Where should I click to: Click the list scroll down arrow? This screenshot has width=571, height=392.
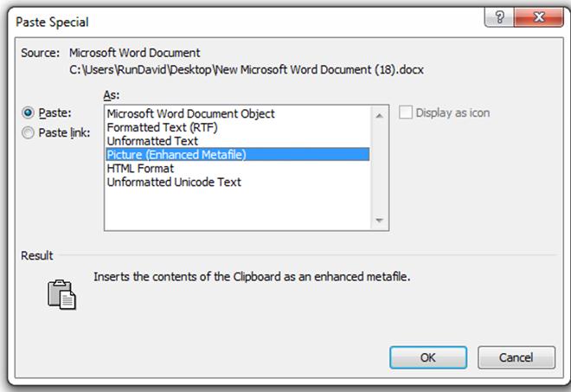[379, 221]
